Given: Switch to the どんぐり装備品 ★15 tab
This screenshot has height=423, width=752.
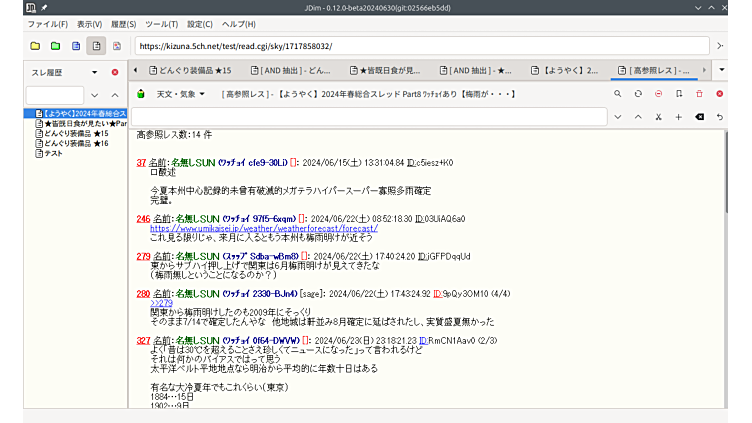Looking at the screenshot, I should coord(190,71).
